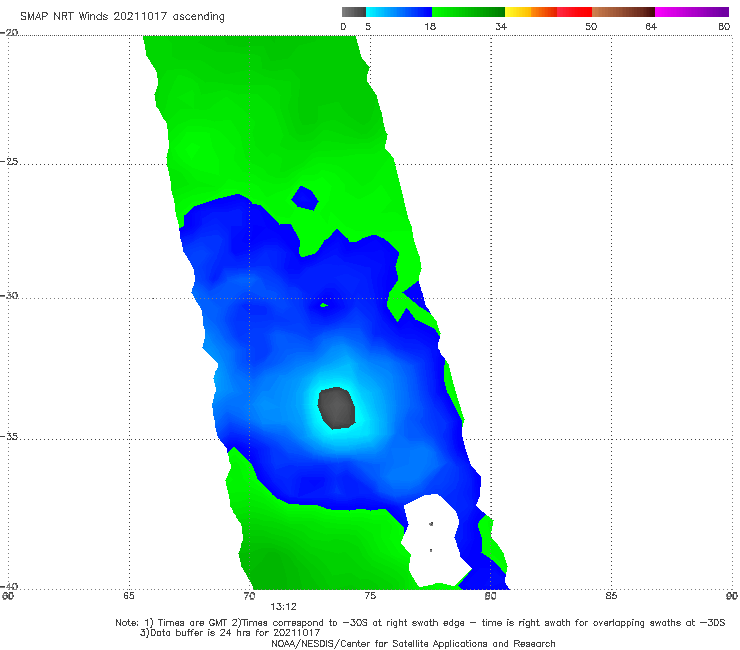Screen dimensions: 740x650
Task: Click the colorbar label '18'
Action: click(430, 27)
